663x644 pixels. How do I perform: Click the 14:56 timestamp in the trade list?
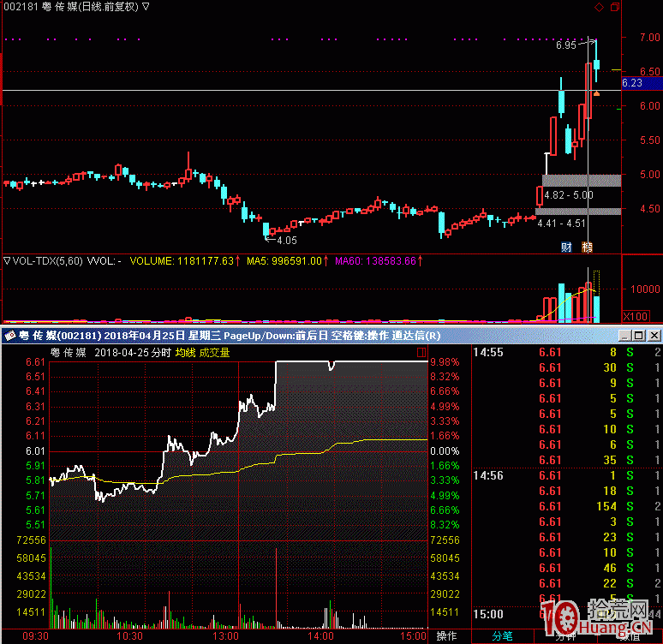488,475
